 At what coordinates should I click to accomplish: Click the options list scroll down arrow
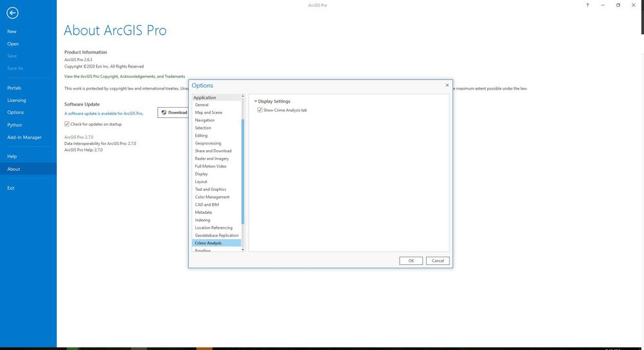click(243, 249)
